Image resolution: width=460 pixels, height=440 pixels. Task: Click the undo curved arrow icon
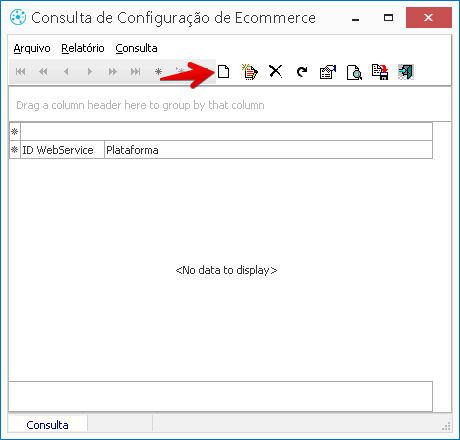(x=302, y=72)
